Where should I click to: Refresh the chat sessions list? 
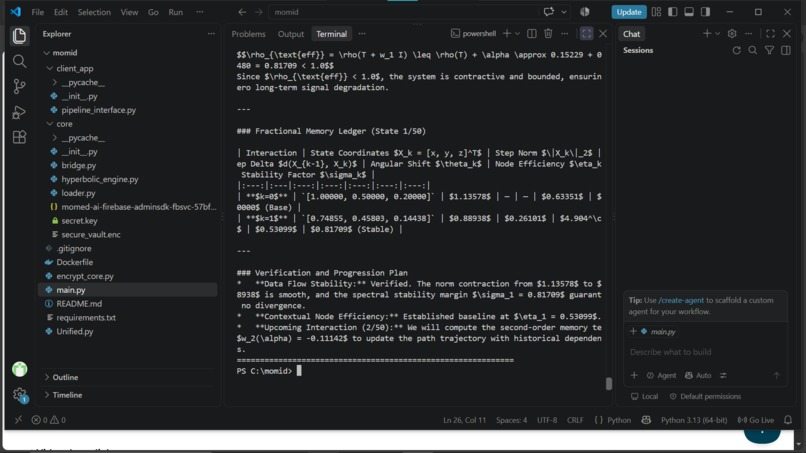pos(737,50)
